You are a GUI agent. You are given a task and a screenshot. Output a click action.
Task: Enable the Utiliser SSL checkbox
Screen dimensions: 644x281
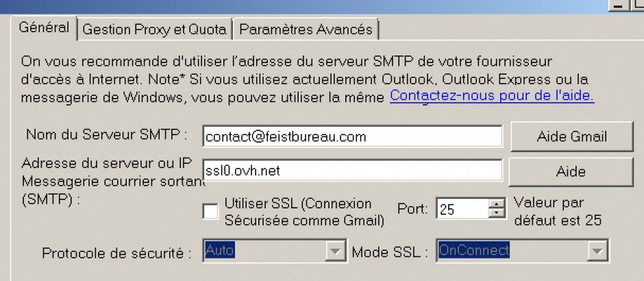211,211
